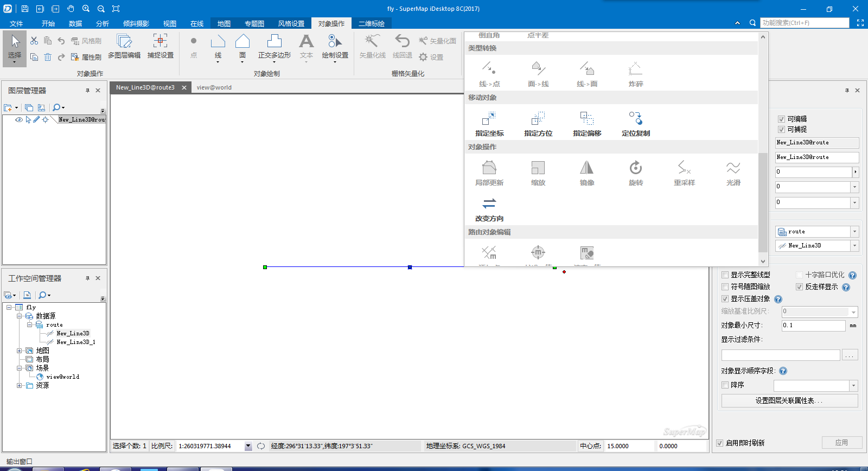Click 属性刷 attribute brush button
This screenshot has width=868, height=471.
coord(86,57)
